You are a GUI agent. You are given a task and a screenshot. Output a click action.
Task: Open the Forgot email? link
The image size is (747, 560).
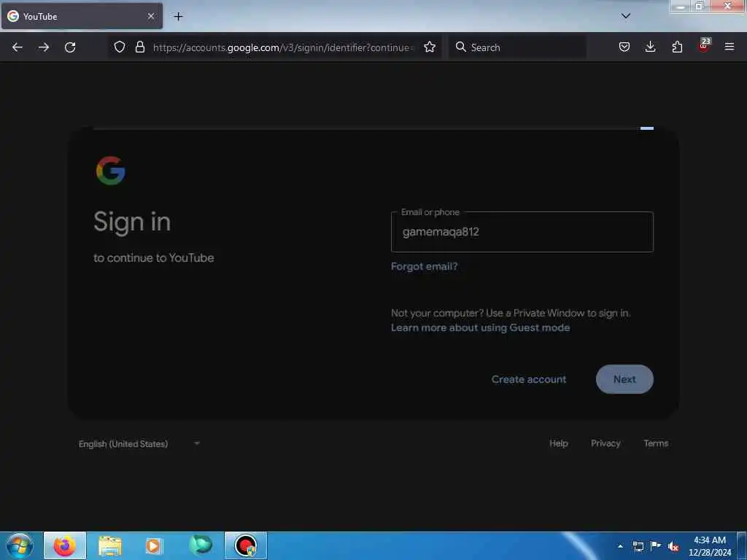tap(424, 267)
